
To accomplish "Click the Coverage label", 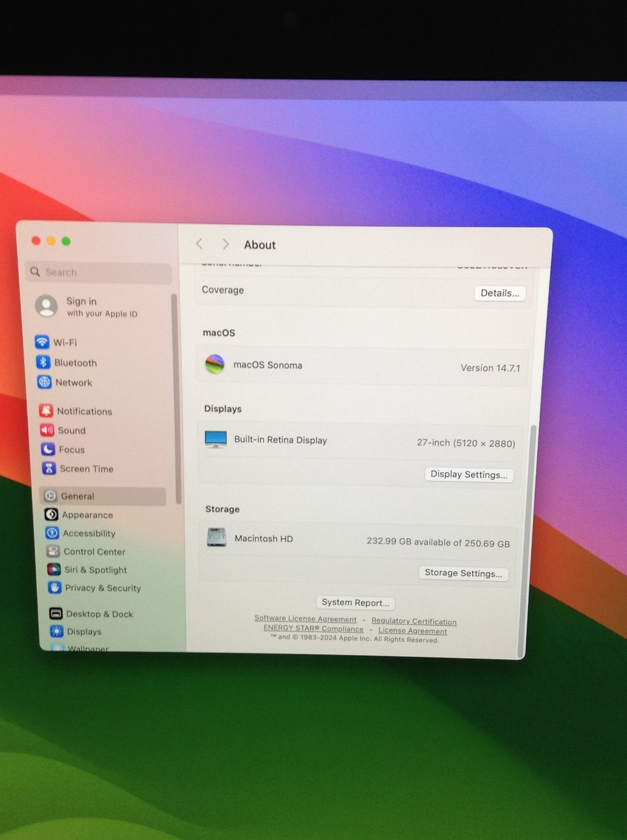I will tap(223, 290).
